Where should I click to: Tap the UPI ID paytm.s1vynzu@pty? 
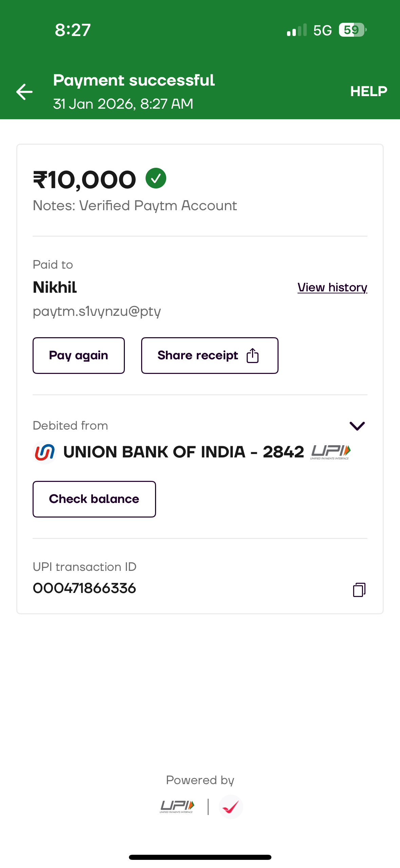pyautogui.click(x=97, y=311)
